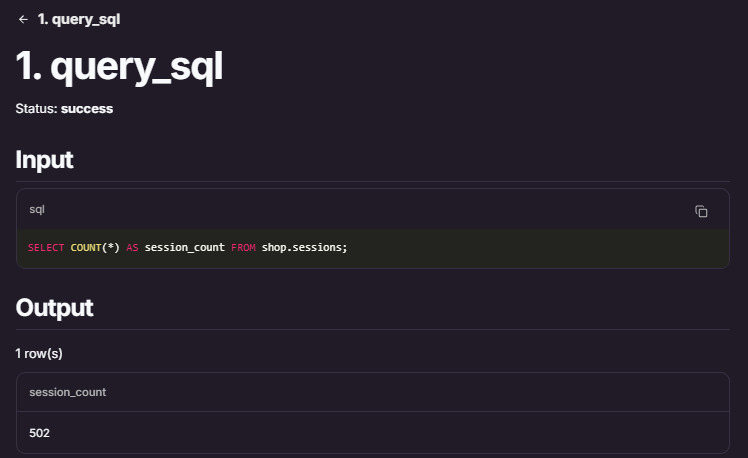Viewport: 748px width, 458px height.
Task: Click the 'sql' code block label
Action: (x=37, y=209)
